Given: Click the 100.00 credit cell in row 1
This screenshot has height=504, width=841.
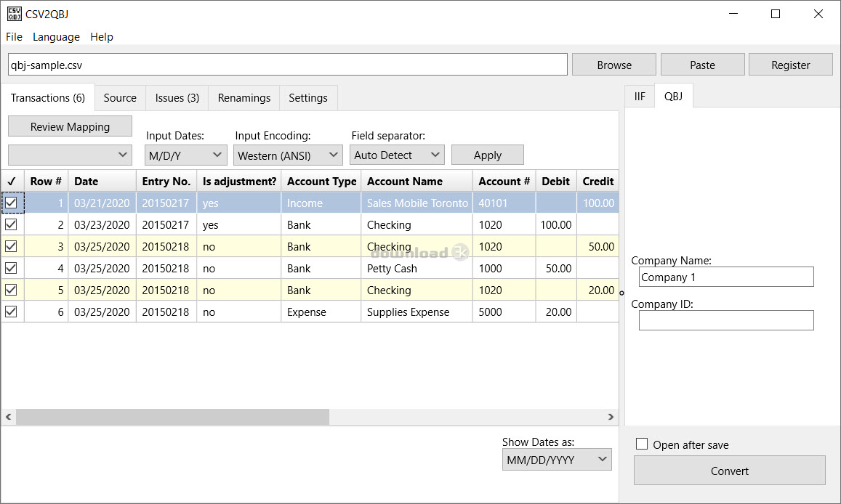Looking at the screenshot, I should (x=598, y=203).
